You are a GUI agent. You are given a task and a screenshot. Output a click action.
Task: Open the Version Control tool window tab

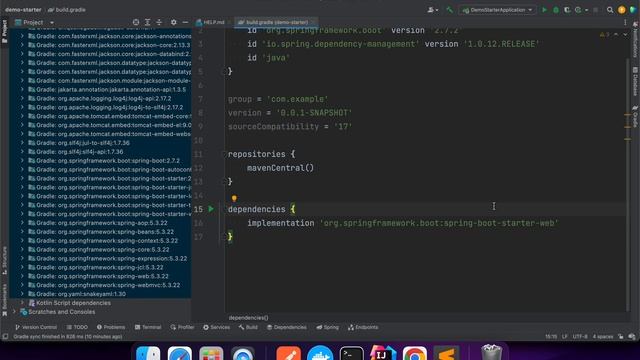coord(36,327)
